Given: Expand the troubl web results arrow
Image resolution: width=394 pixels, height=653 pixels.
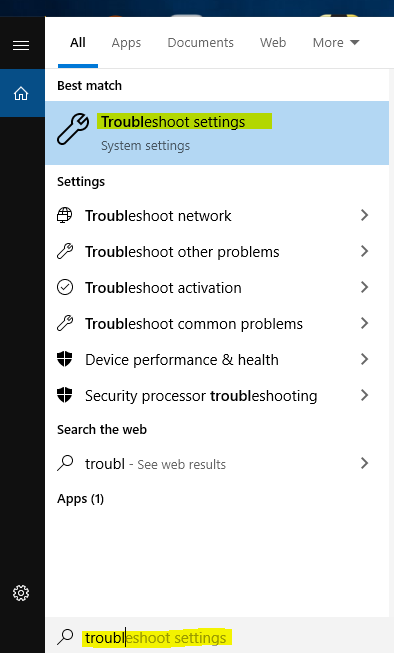Looking at the screenshot, I should pos(364,463).
